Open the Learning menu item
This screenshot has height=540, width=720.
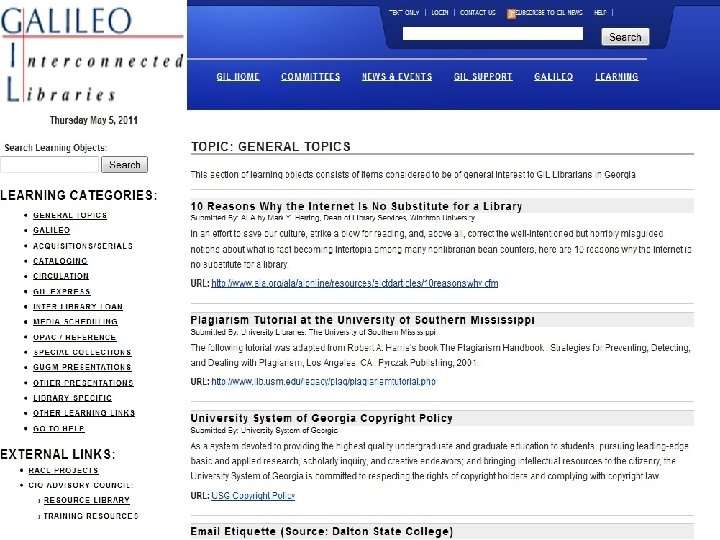tap(617, 77)
